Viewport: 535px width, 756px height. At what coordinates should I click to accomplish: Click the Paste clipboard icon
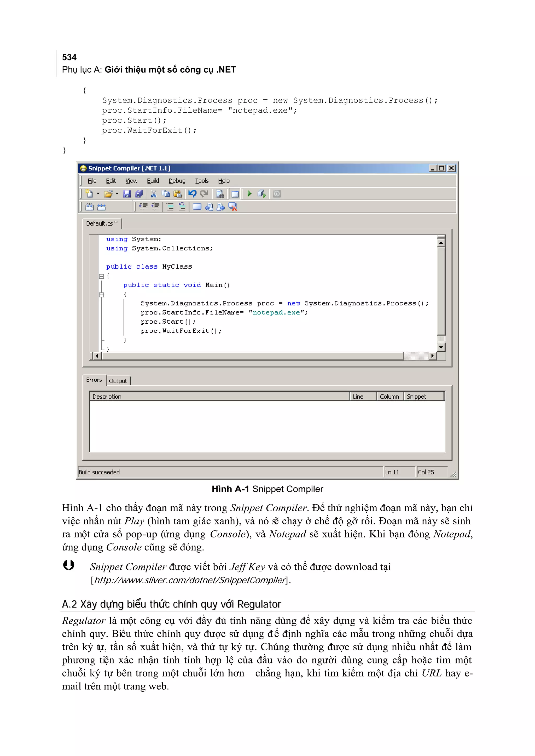pos(178,194)
